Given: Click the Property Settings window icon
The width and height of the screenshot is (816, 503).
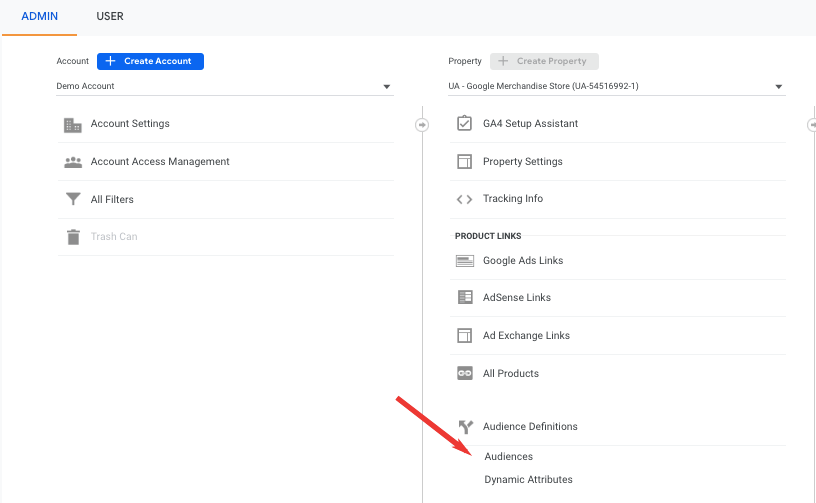Looking at the screenshot, I should coord(464,162).
